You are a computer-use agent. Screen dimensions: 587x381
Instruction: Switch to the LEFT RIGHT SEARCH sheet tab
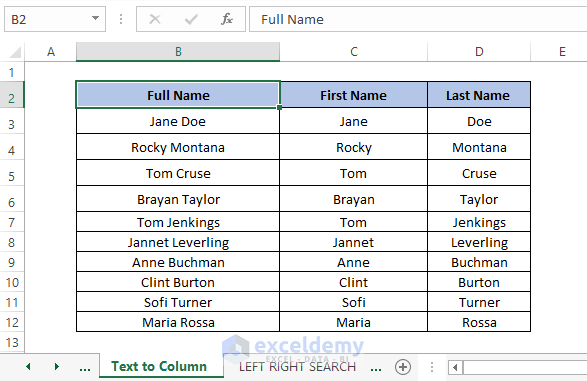297,367
